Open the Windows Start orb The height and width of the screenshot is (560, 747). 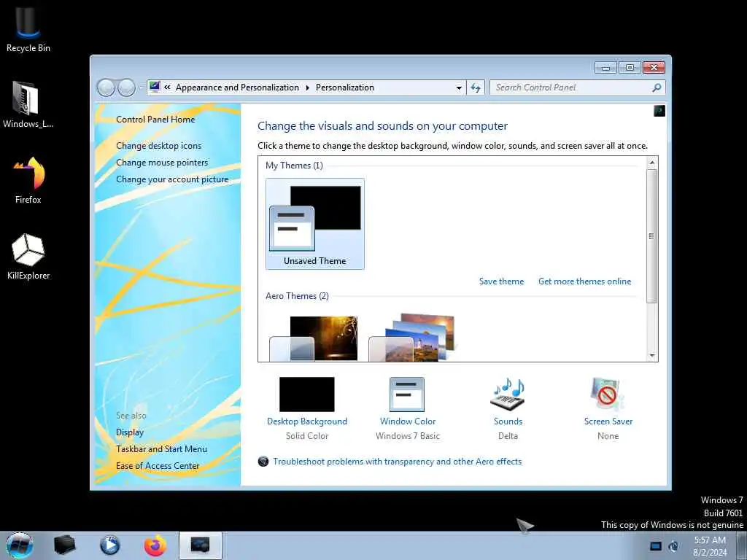tap(19, 545)
